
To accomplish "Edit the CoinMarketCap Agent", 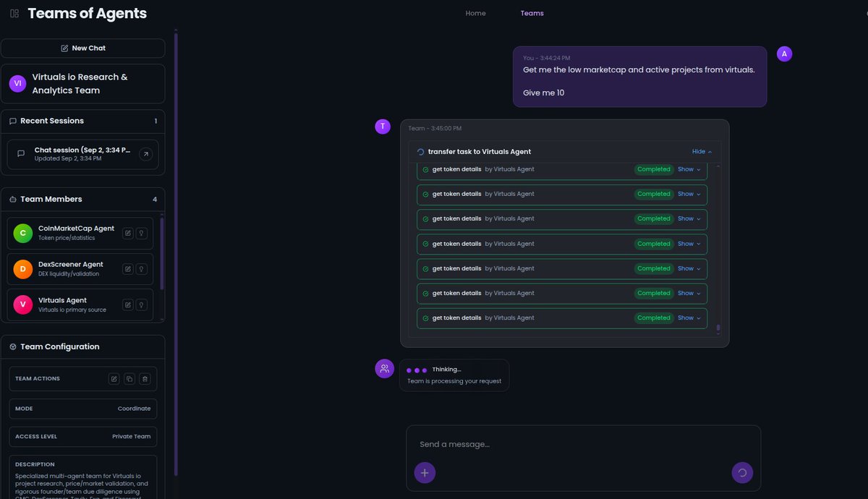I will click(128, 233).
